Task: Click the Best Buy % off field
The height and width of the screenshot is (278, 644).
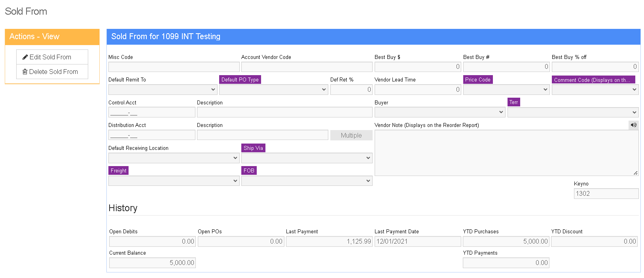Action: [x=595, y=67]
